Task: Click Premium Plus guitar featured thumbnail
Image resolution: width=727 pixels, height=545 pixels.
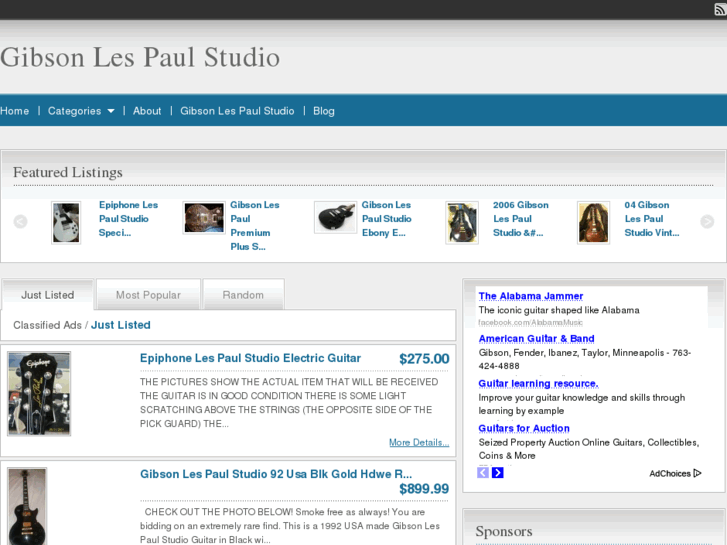Action: click(204, 218)
